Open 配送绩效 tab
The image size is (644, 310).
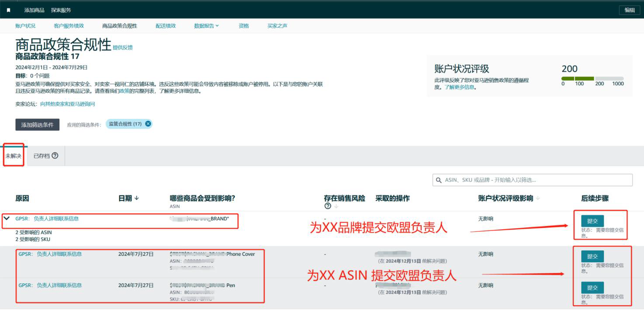(166, 26)
